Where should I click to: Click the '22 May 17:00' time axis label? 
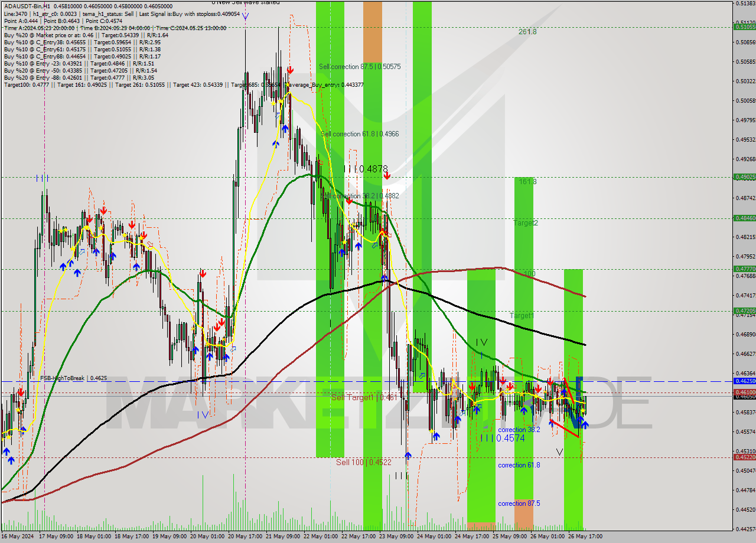pos(358,537)
